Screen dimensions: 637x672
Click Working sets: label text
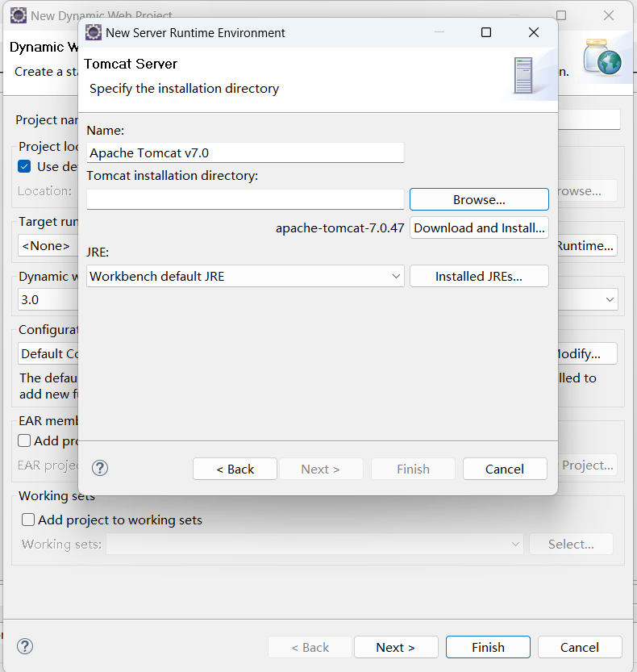click(62, 545)
